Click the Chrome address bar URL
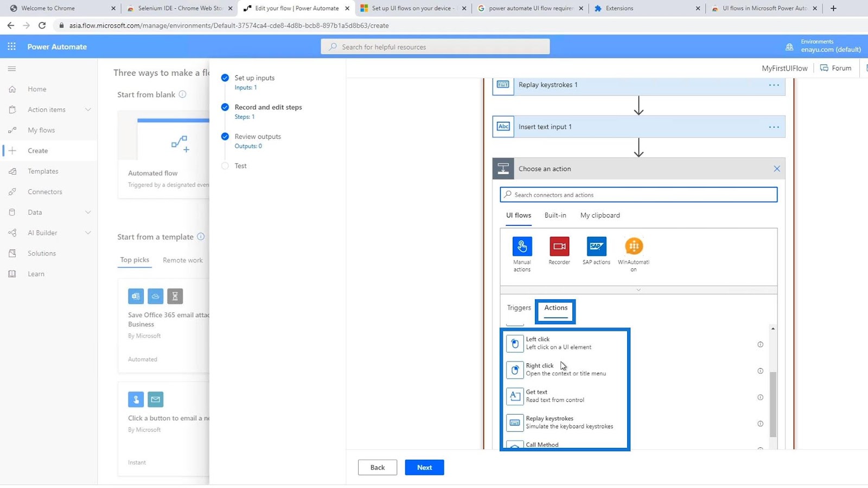The image size is (868, 488). (x=228, y=25)
